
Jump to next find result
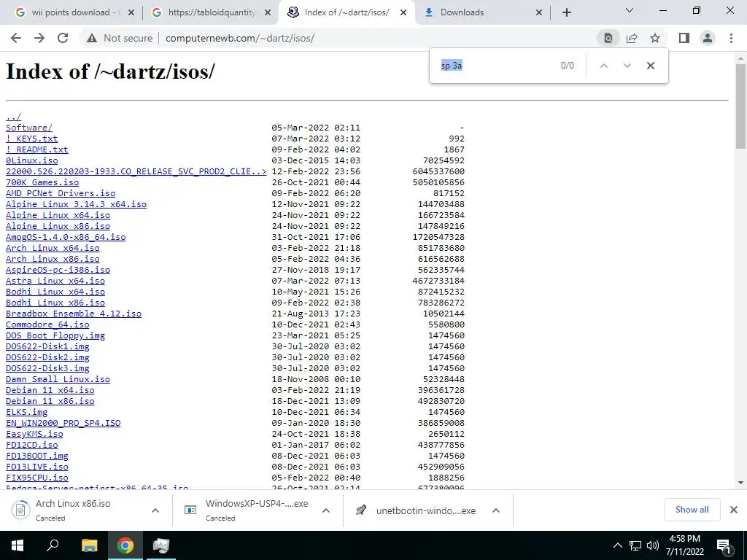coord(627,66)
